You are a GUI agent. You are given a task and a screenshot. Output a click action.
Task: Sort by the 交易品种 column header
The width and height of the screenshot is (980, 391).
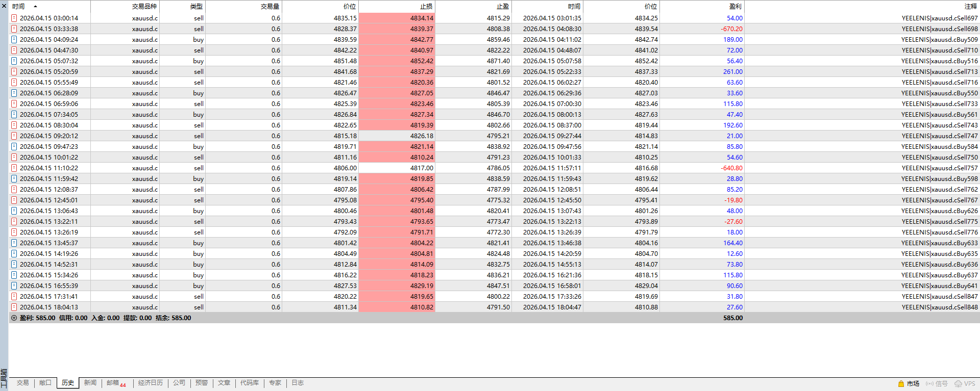125,7
